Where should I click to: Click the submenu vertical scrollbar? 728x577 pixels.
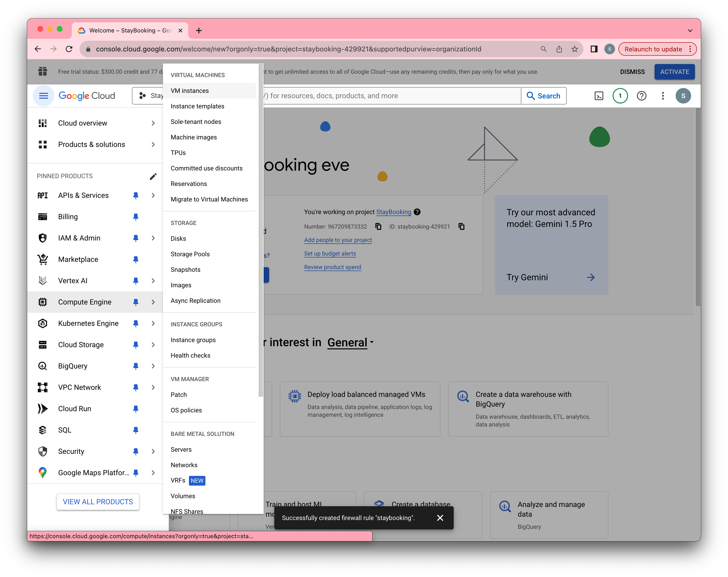pyautogui.click(x=260, y=230)
